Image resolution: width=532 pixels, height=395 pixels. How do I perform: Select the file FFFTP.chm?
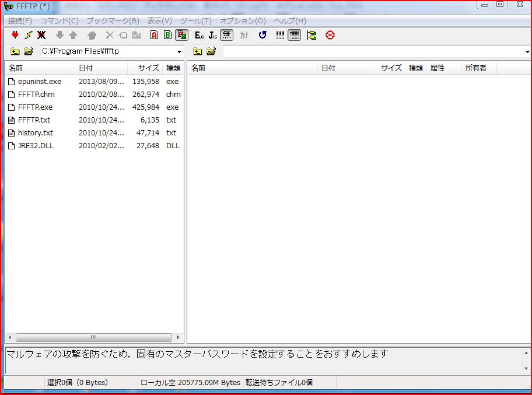point(36,95)
